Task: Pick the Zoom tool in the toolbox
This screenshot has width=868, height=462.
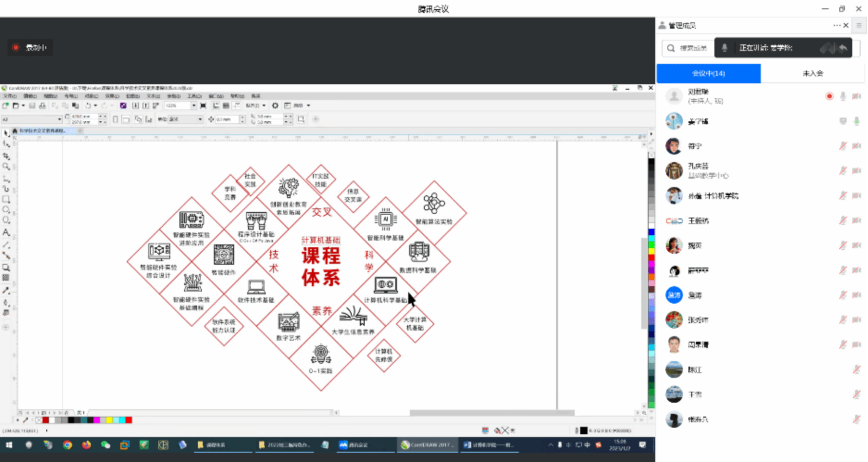Action: [x=6, y=167]
